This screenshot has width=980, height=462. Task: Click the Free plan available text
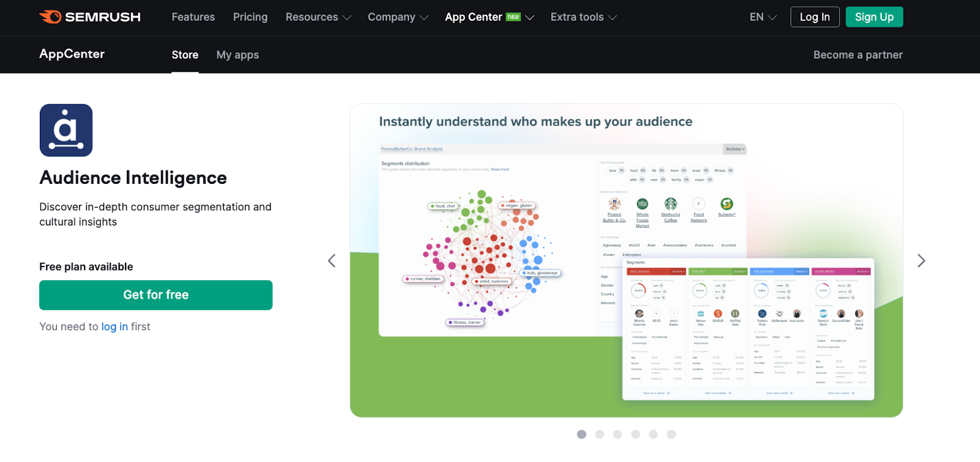(x=86, y=267)
